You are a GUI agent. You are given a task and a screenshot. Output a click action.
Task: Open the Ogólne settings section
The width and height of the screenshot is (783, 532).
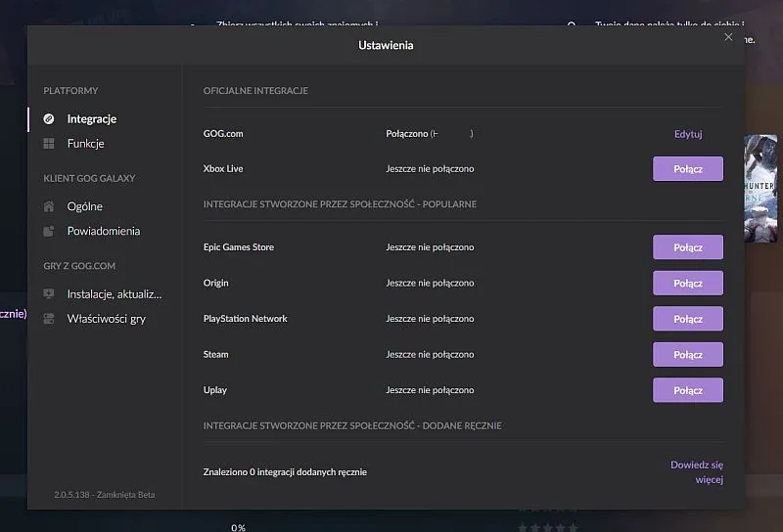coord(85,206)
